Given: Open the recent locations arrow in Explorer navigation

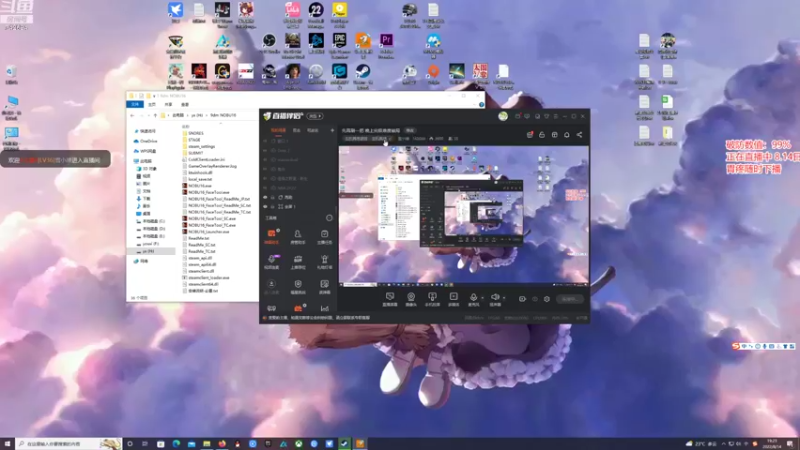Looking at the screenshot, I should click(149, 115).
